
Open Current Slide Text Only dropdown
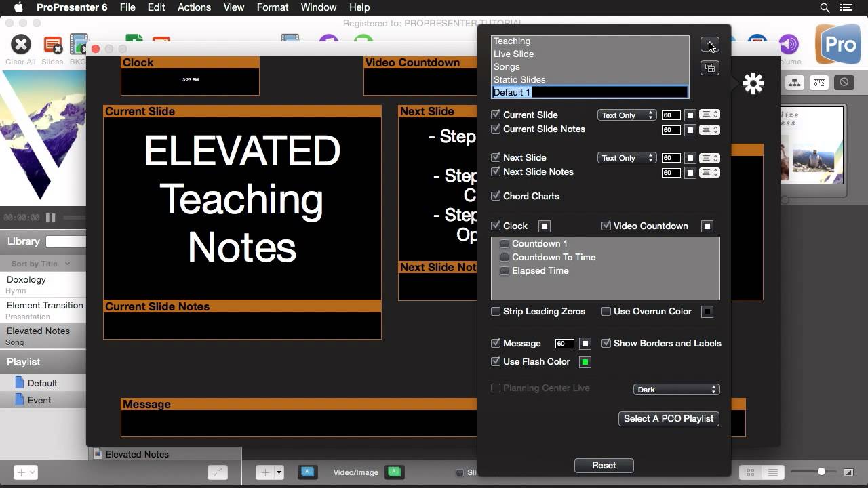click(x=627, y=115)
